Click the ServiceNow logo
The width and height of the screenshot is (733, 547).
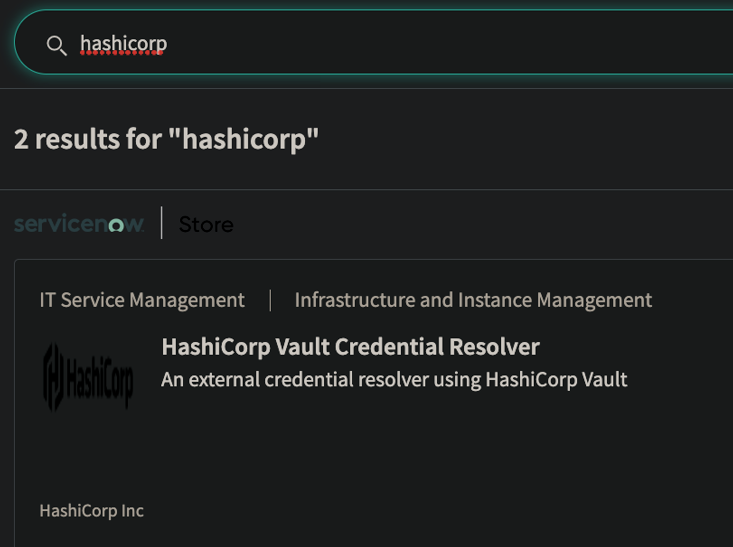pyautogui.click(x=79, y=224)
